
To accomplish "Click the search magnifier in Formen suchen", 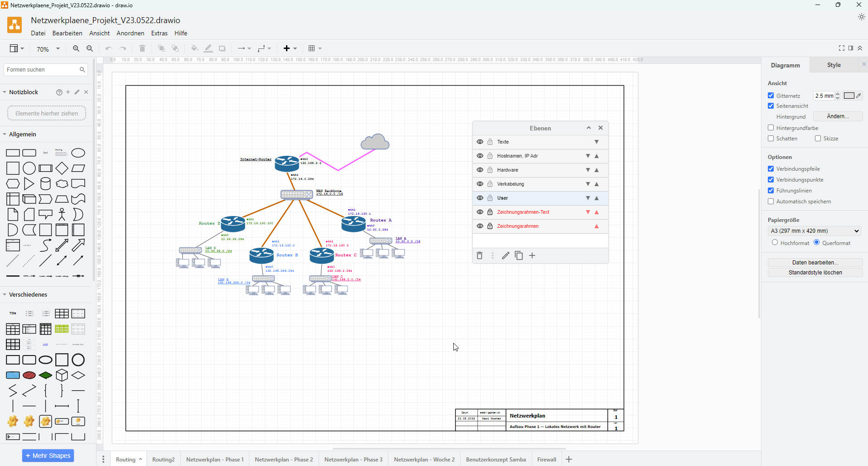I will pos(82,70).
